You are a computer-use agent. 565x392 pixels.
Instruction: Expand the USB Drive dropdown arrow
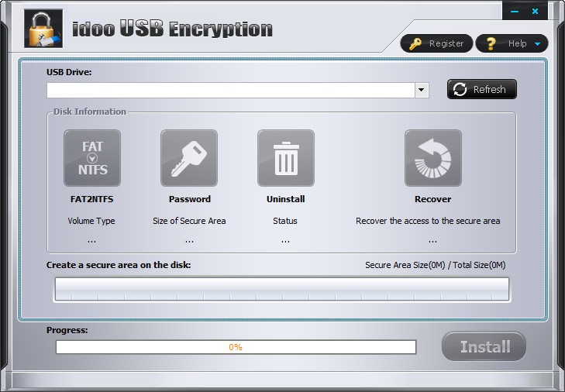(x=422, y=90)
